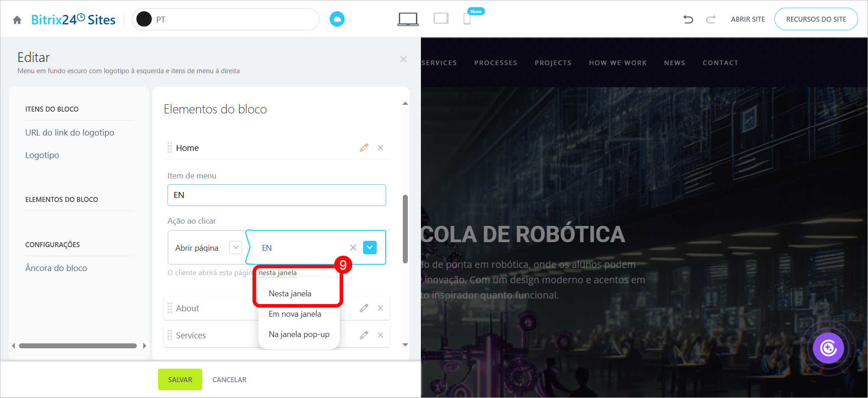Image resolution: width=868 pixels, height=398 pixels.
Task: Undo the last change
Action: click(x=688, y=19)
